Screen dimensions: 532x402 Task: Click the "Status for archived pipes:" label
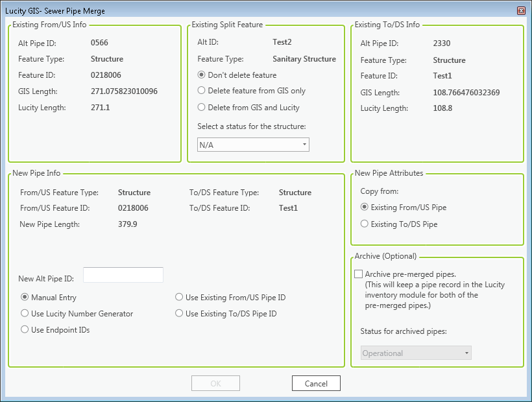[404, 331]
